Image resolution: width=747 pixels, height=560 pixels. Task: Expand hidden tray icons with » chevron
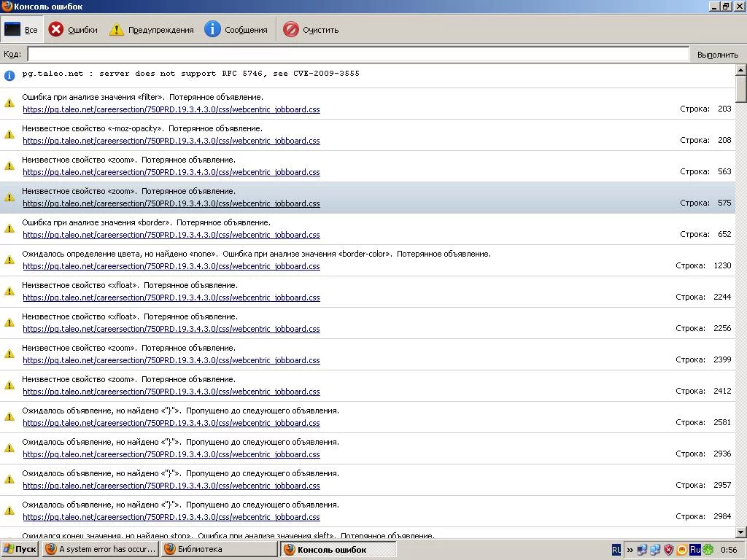coord(630,550)
